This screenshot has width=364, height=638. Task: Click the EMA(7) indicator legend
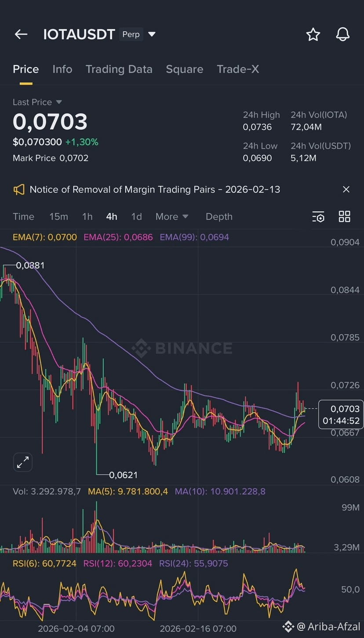45,237
